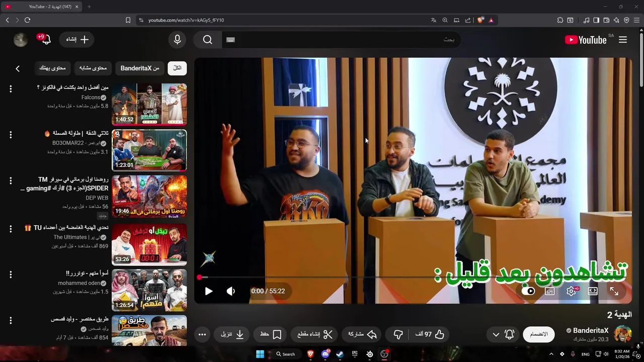Open Discord from the Windows taskbar
The height and width of the screenshot is (362, 644).
click(326, 354)
